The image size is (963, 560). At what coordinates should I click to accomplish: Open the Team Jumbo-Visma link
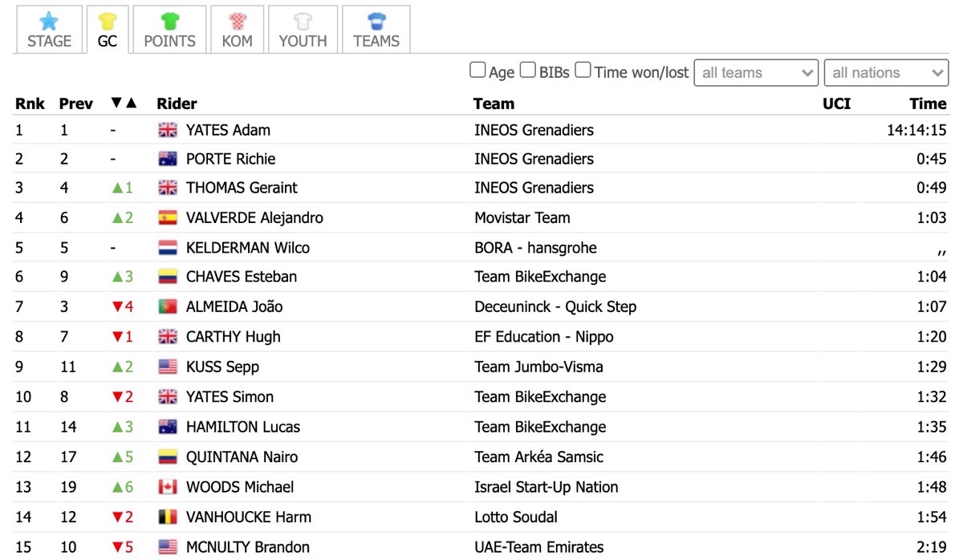pos(538,367)
